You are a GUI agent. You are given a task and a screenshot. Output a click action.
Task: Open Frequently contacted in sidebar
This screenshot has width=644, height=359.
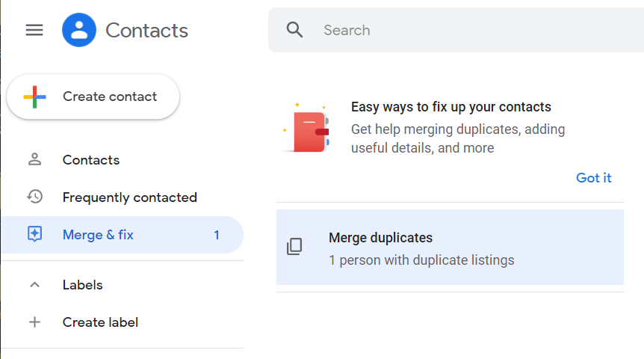(x=122, y=197)
